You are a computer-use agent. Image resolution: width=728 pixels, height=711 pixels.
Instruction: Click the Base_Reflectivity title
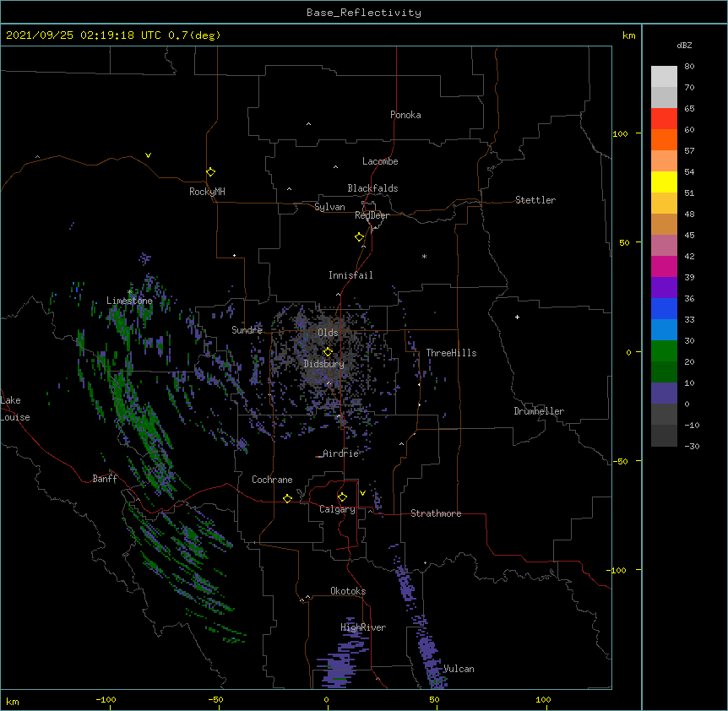click(364, 13)
